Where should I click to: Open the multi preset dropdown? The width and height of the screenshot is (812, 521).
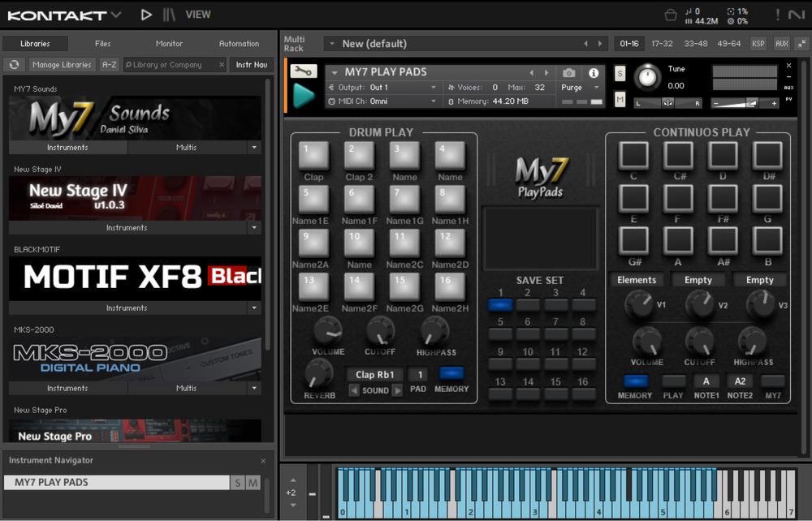[x=332, y=44]
